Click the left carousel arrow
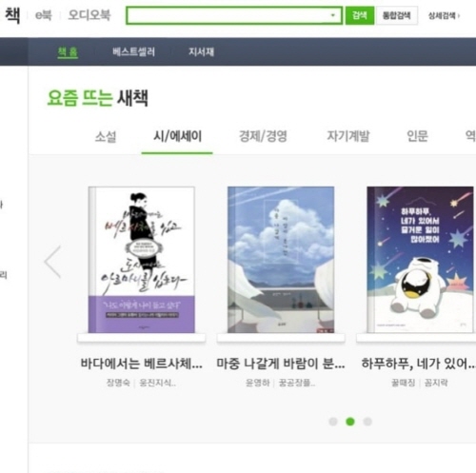Viewport: 476px width, 473px height. coord(52,262)
